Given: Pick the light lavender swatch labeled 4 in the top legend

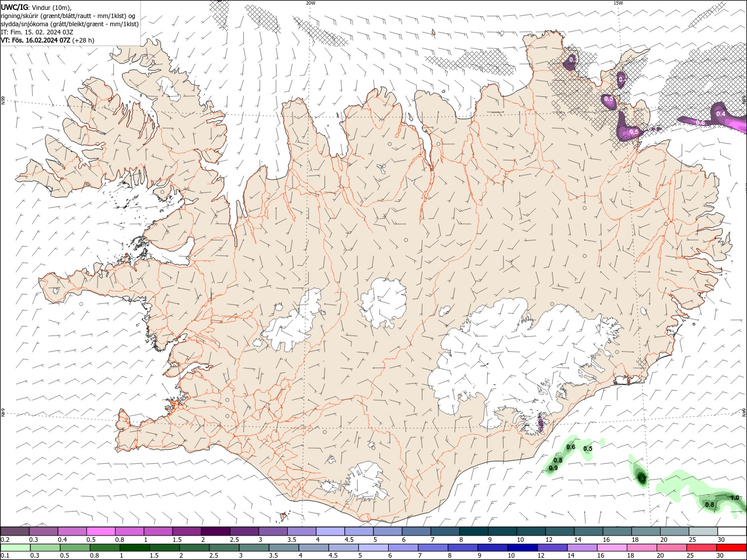Looking at the screenshot, I should (x=330, y=531).
